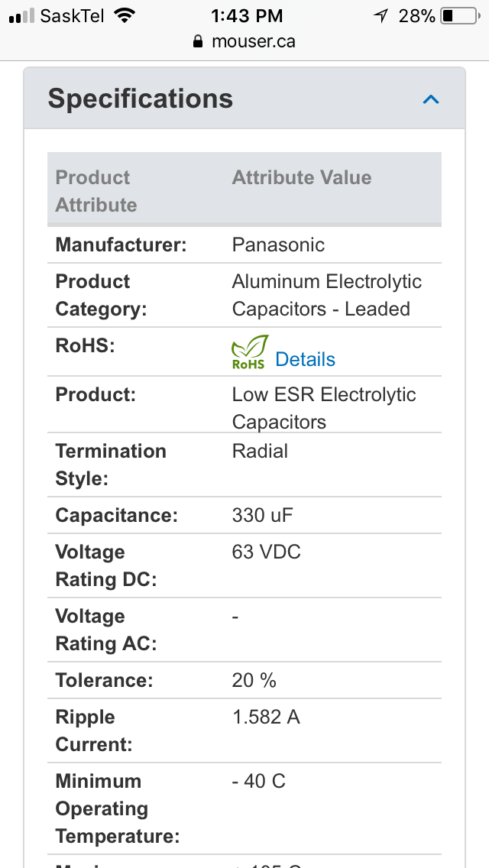Select the Attribute Value column header

pyautogui.click(x=302, y=178)
